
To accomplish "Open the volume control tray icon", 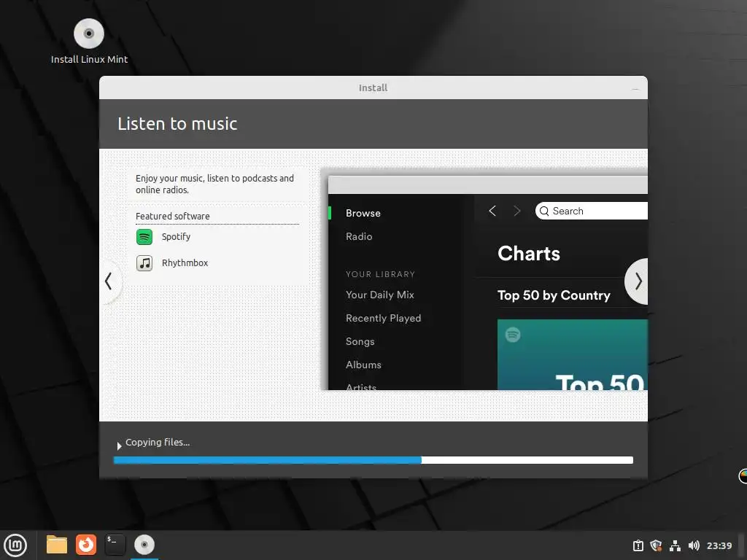I will (x=694, y=545).
